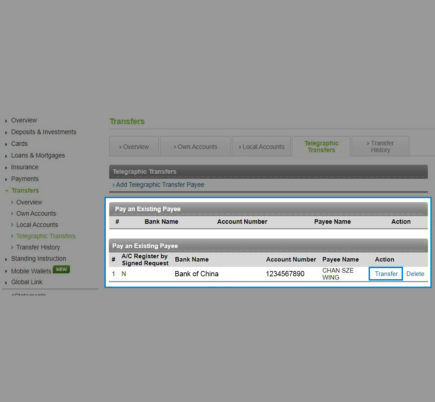The height and width of the screenshot is (402, 435).
Task: Open the Transfer History tab
Action: click(x=380, y=146)
